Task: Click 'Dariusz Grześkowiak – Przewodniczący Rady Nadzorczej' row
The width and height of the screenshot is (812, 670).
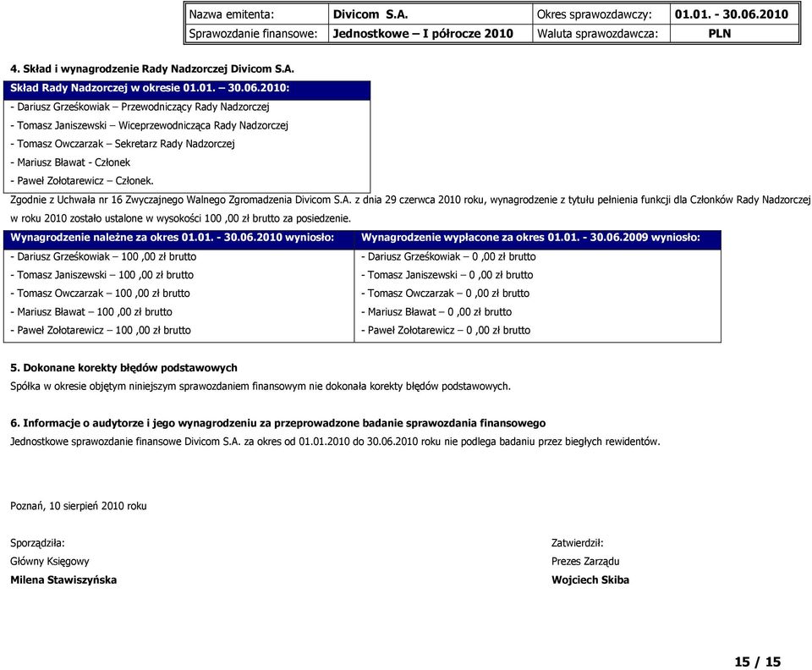Action: pyautogui.click(x=140, y=107)
